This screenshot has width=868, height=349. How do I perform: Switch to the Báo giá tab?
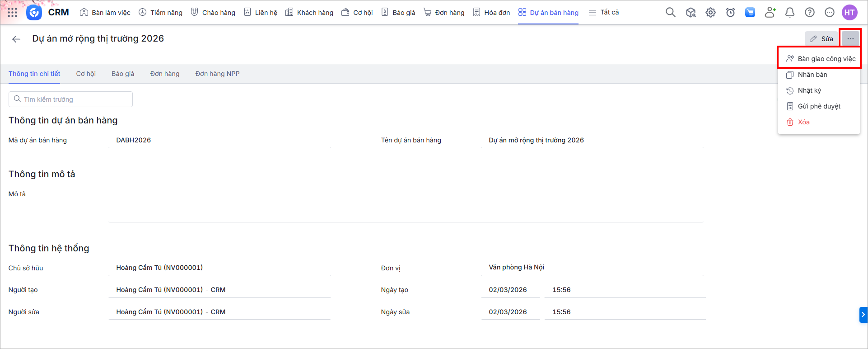click(x=123, y=74)
